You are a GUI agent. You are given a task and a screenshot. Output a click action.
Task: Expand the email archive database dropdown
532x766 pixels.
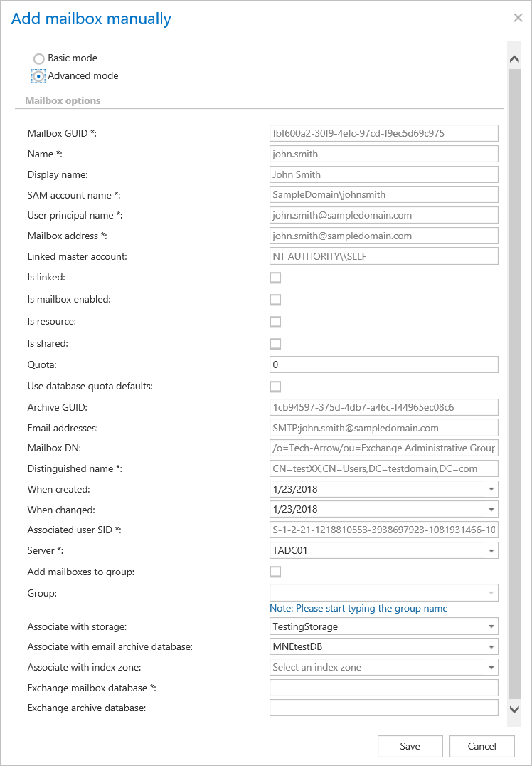tap(491, 647)
